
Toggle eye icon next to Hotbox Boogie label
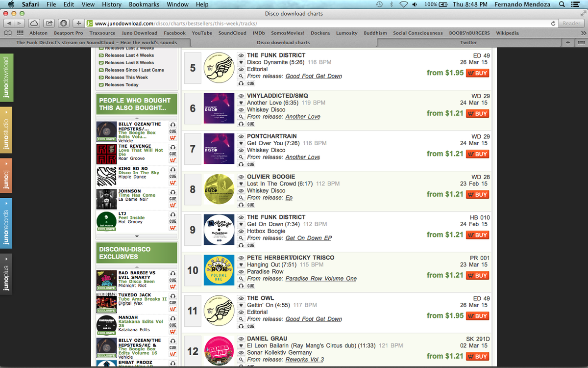(x=241, y=231)
